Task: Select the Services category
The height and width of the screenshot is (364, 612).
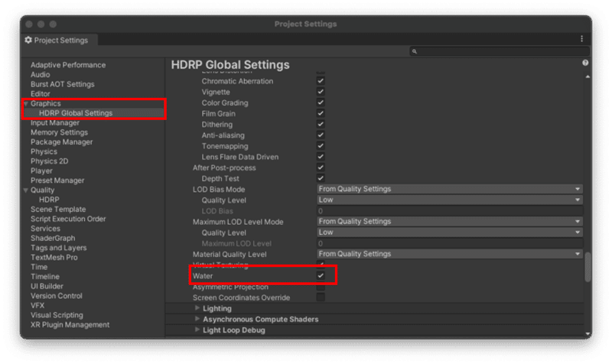Action: (x=45, y=229)
